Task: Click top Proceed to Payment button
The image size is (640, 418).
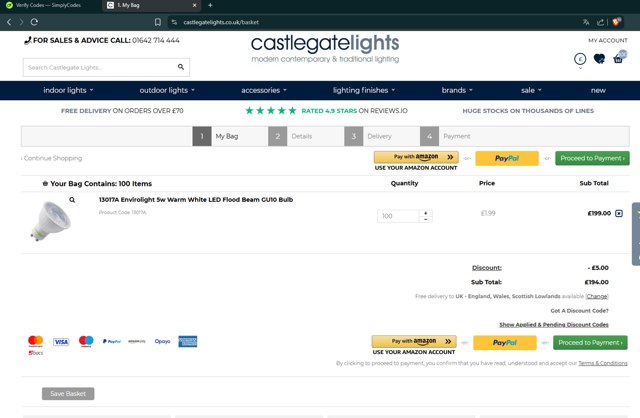Action: coord(592,158)
